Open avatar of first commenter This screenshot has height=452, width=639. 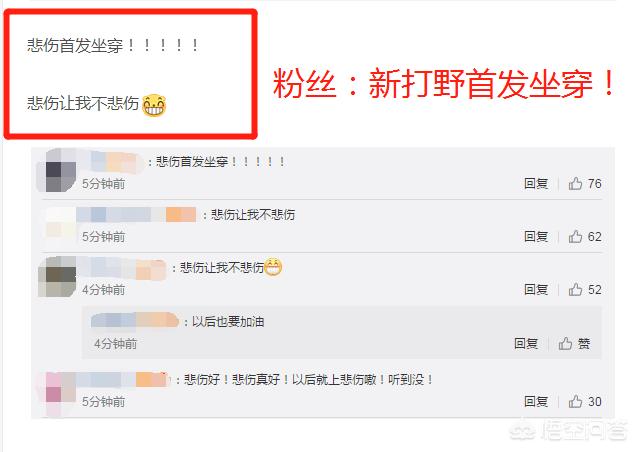point(57,170)
